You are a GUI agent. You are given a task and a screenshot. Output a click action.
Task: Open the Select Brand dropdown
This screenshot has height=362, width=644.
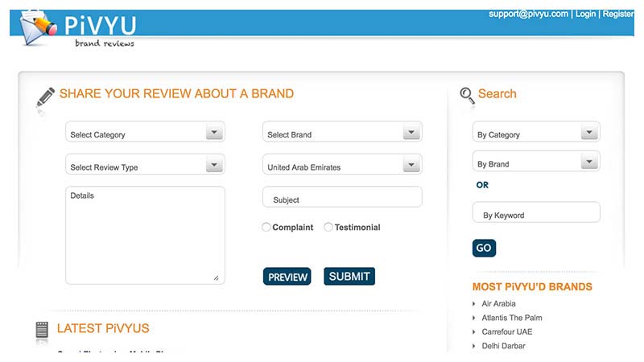pyautogui.click(x=342, y=133)
